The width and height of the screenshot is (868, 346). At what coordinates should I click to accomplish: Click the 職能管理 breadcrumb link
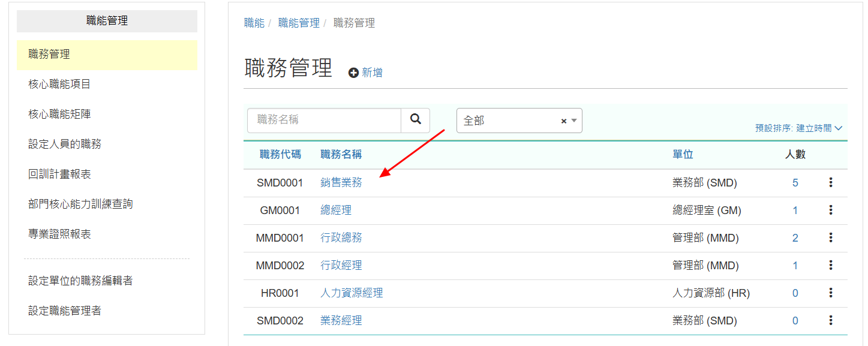point(299,23)
